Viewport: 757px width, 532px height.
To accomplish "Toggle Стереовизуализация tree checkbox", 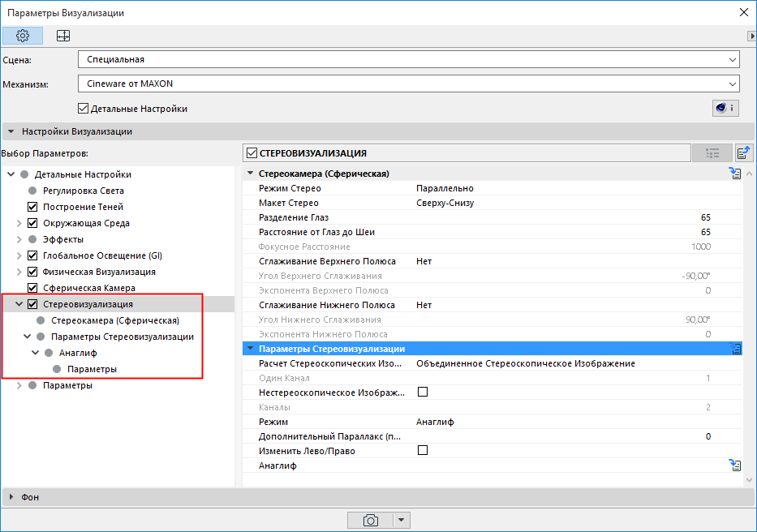I will click(32, 304).
